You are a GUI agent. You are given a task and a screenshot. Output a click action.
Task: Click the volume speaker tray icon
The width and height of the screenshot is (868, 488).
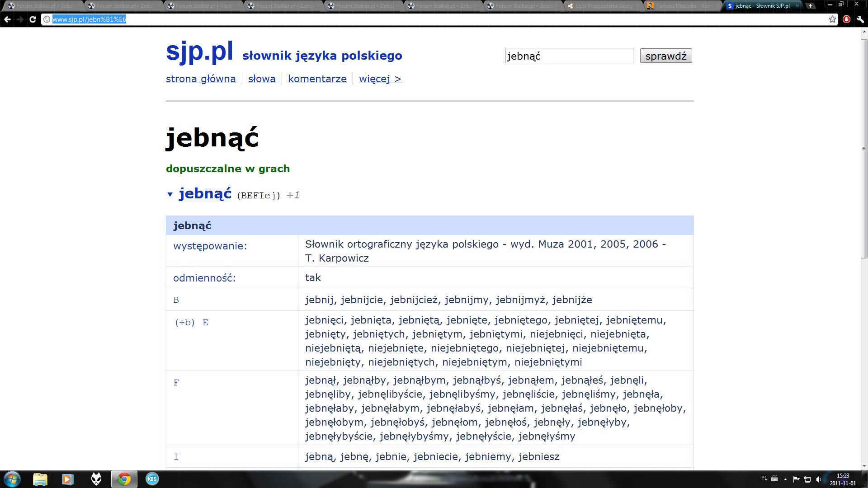818,479
